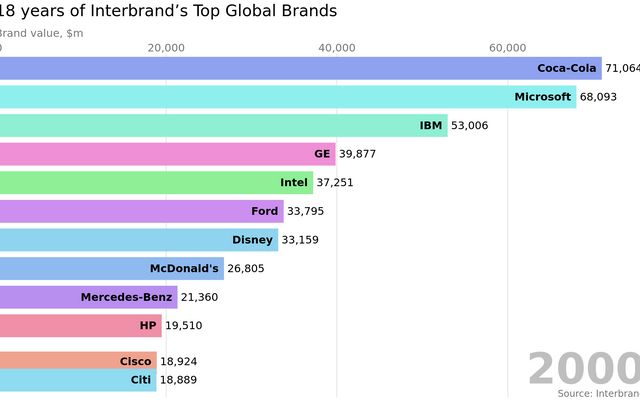The image size is (640, 400).
Task: Click the Disney bar
Action: 139,240
